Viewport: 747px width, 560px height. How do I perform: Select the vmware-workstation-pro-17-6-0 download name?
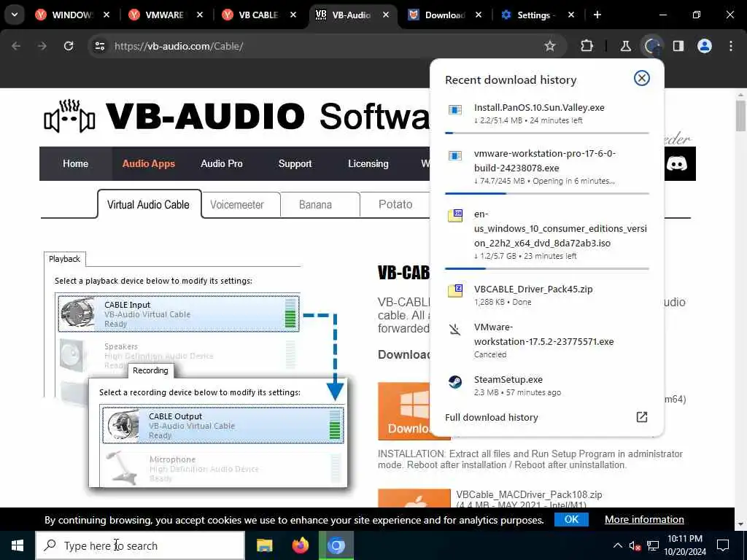[x=544, y=160]
